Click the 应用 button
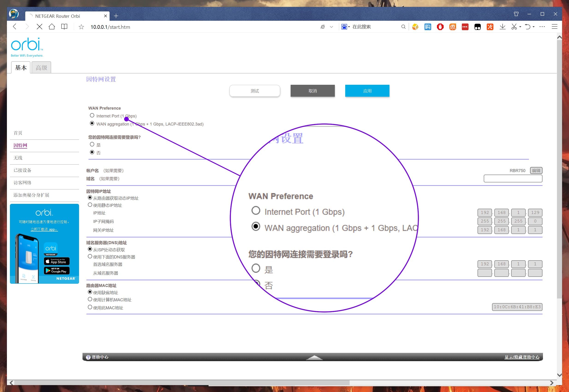This screenshot has width=569, height=392. 367,91
